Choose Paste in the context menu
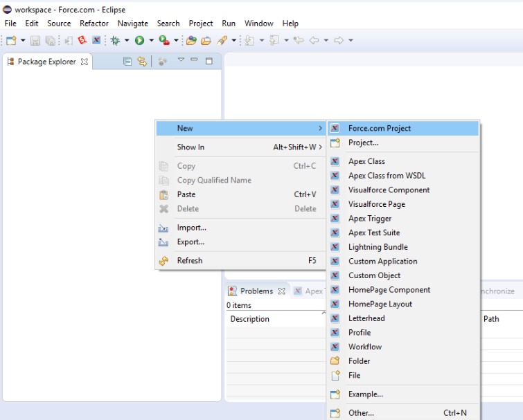This screenshot has height=420, width=523. click(186, 194)
